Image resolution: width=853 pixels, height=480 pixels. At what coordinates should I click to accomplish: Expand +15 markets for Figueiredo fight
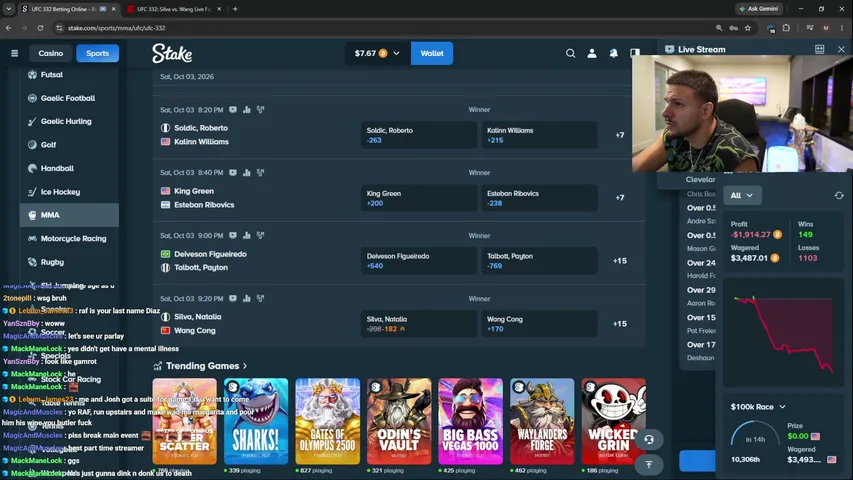tap(620, 261)
